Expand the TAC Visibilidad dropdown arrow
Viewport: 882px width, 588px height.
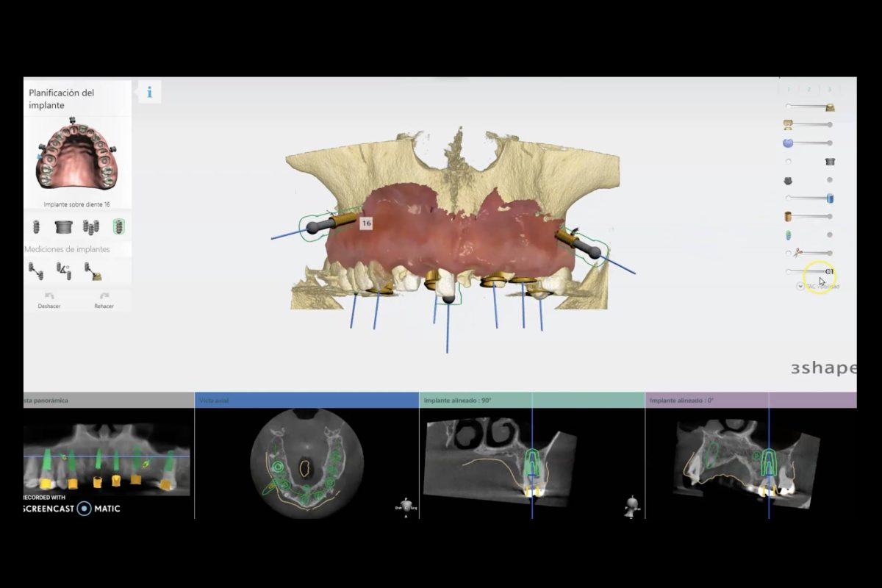tap(800, 287)
